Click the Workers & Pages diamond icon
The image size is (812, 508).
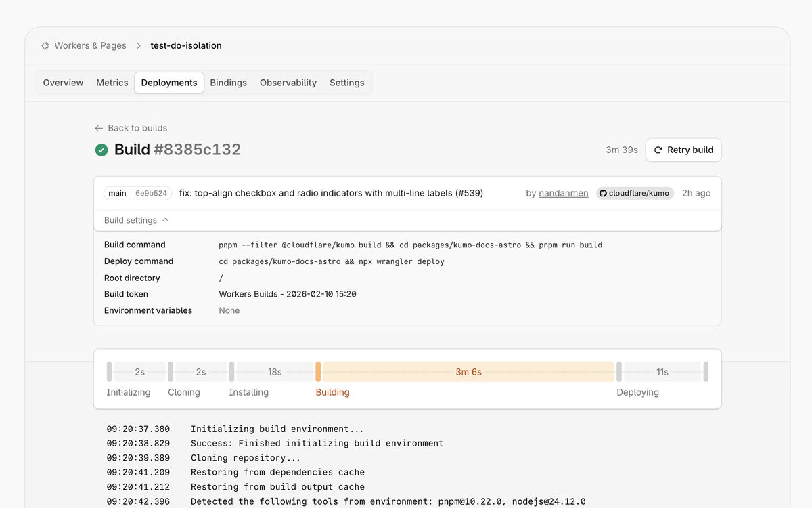click(x=45, y=45)
